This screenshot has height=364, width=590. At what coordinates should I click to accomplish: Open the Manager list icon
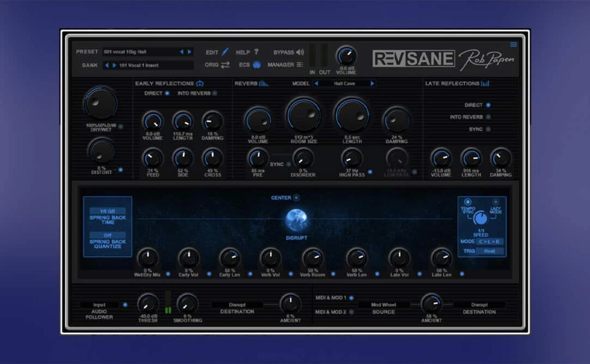click(x=300, y=64)
